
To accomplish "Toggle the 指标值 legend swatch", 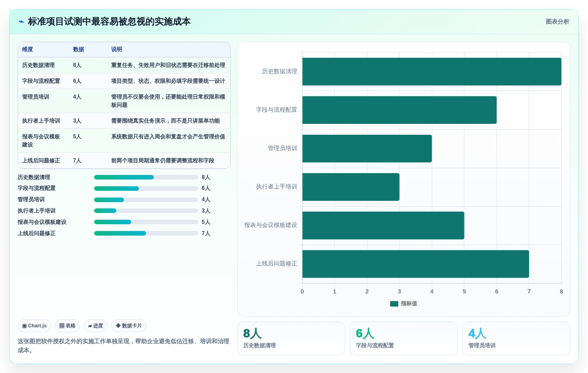I will tap(394, 304).
